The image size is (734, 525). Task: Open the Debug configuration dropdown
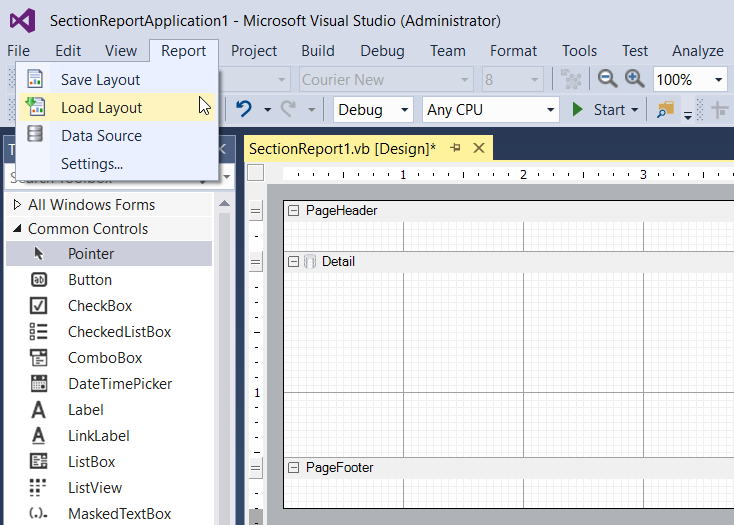click(x=404, y=110)
